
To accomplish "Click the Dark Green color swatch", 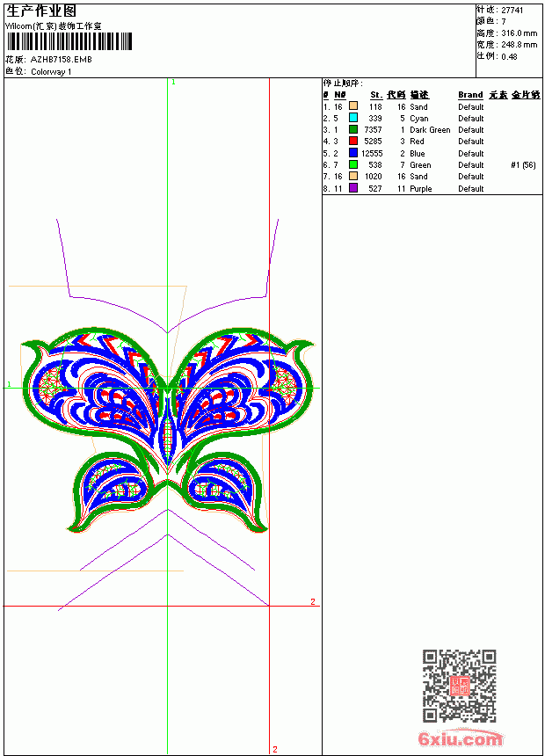I will click(353, 129).
